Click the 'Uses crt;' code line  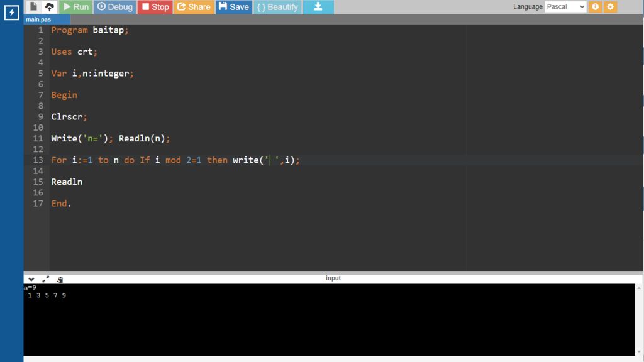pyautogui.click(x=74, y=52)
